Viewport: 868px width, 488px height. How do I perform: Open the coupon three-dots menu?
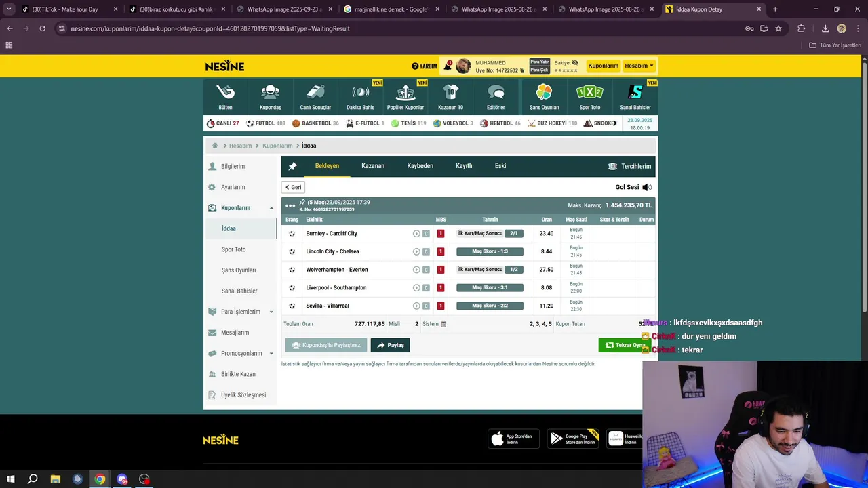pyautogui.click(x=290, y=205)
